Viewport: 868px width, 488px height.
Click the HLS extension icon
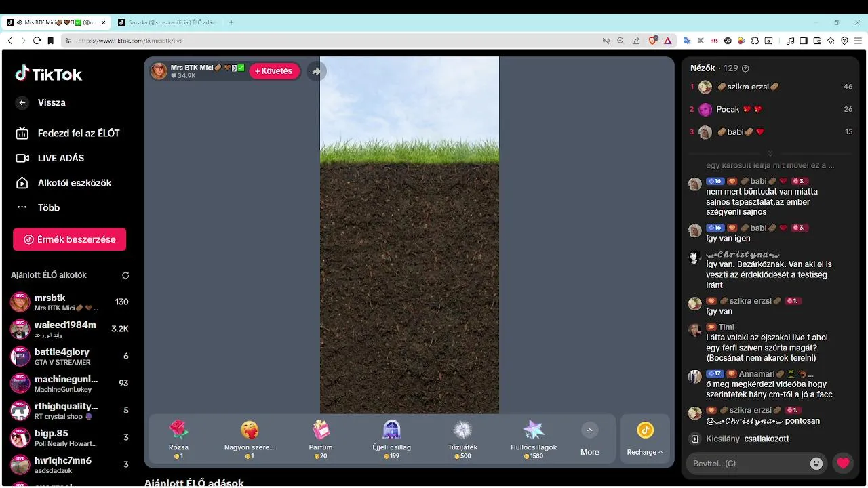click(714, 41)
